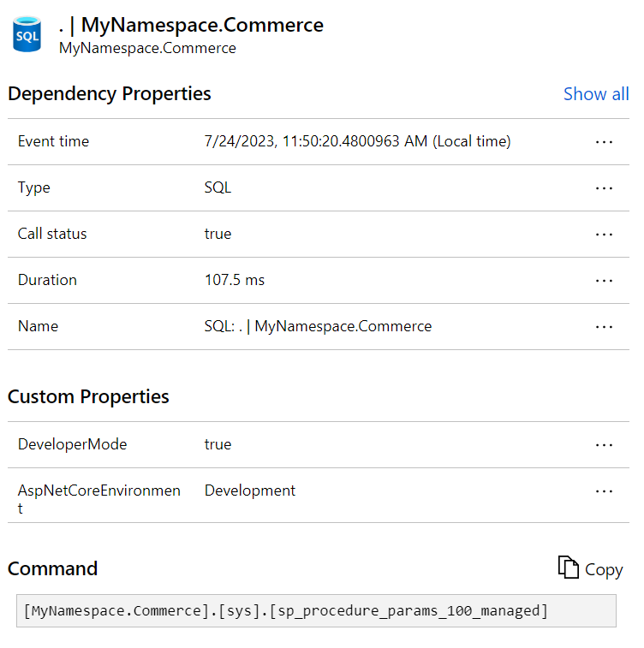Open the ellipsis menu for Duration

(604, 281)
